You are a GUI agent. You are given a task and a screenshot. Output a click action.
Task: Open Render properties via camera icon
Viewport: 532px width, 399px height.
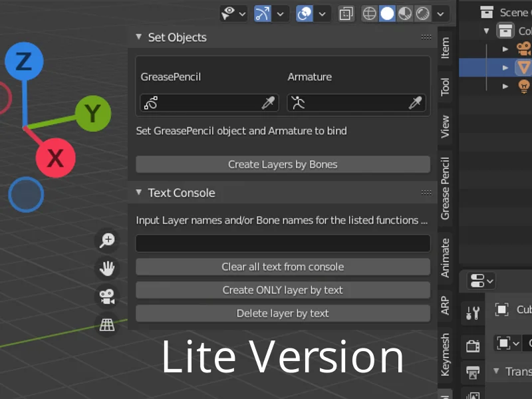pyautogui.click(x=473, y=344)
